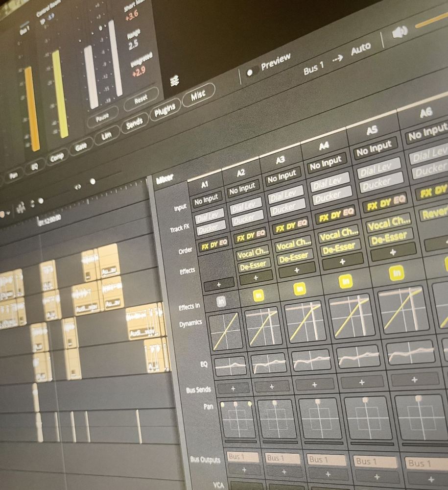Click the FX DY EQ order on A3
Image resolution: width=448 pixels, height=490 pixels.
click(291, 226)
